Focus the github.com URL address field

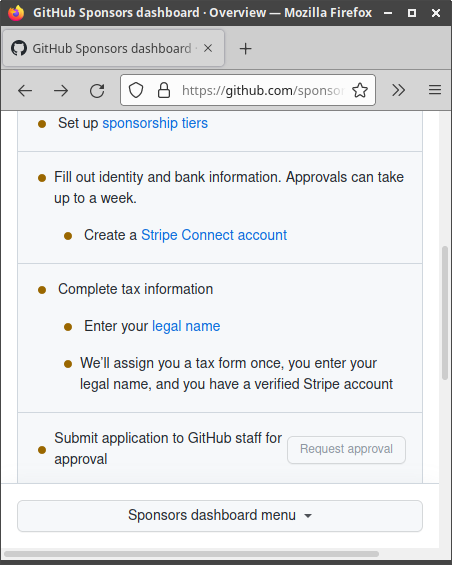[263, 90]
